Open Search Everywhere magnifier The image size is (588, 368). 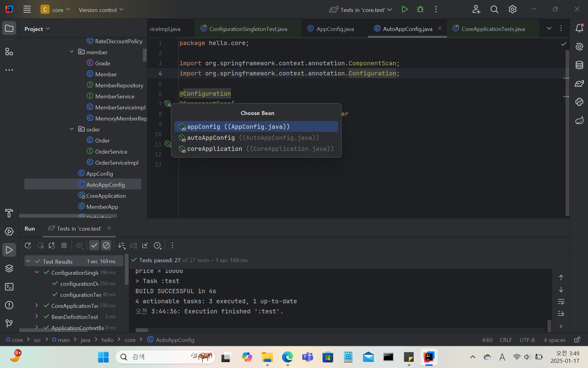(494, 10)
